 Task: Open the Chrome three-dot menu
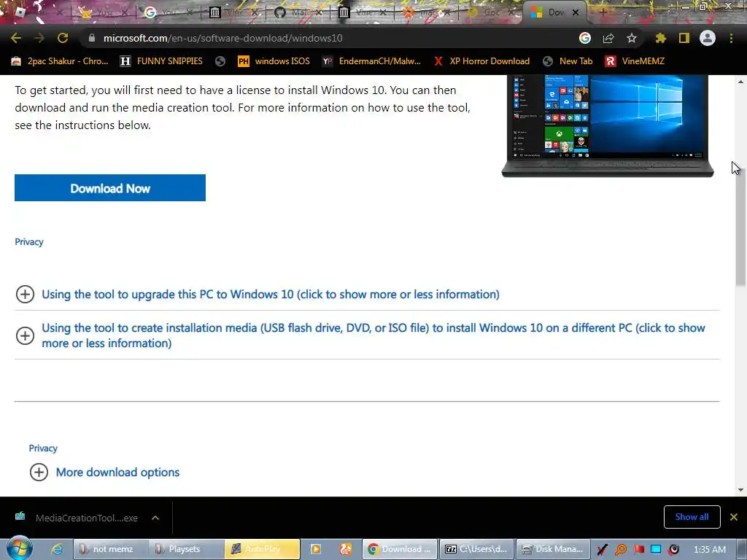coord(731,38)
